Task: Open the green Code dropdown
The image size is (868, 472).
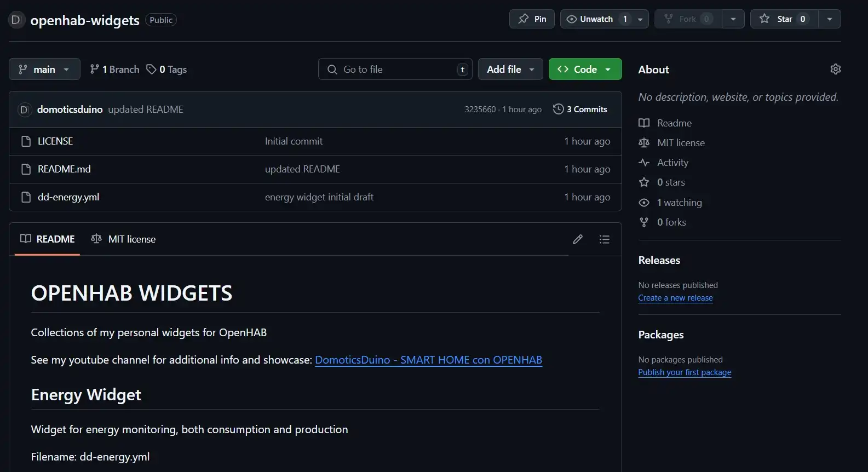Action: 585,70
